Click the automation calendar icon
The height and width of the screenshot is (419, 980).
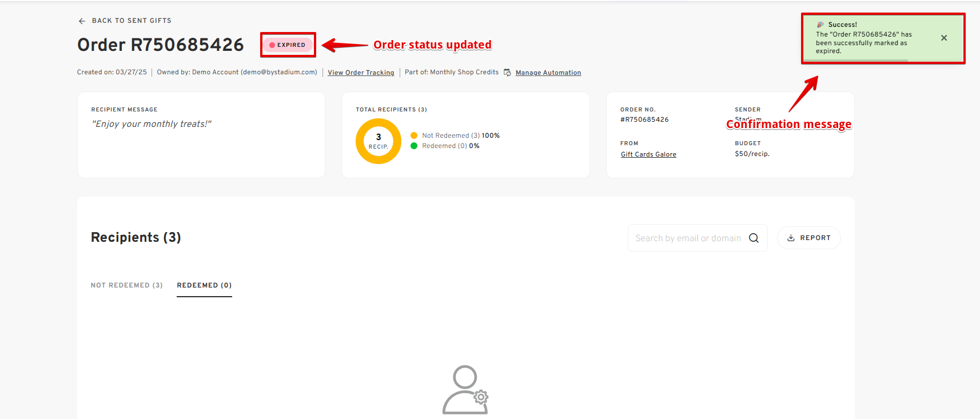click(507, 73)
